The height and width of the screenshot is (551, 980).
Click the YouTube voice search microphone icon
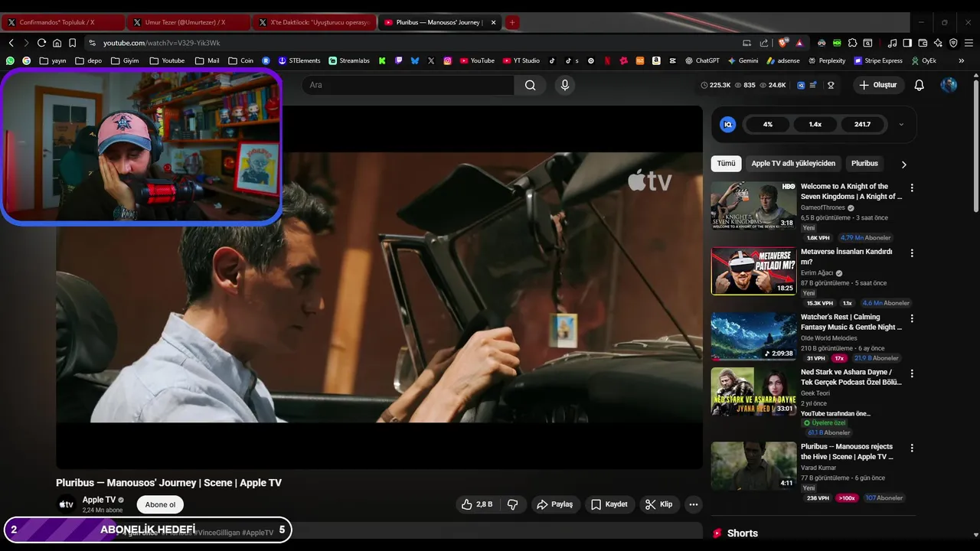point(565,85)
